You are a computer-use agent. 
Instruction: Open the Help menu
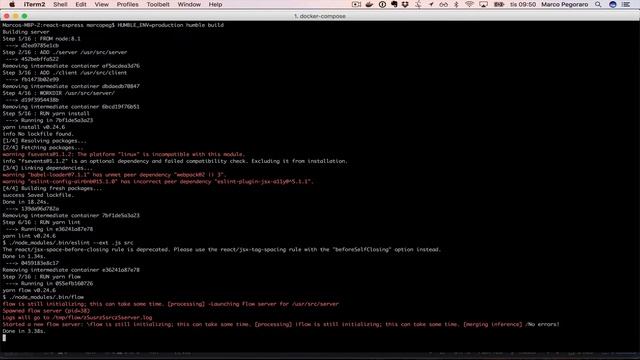tap(215, 4)
